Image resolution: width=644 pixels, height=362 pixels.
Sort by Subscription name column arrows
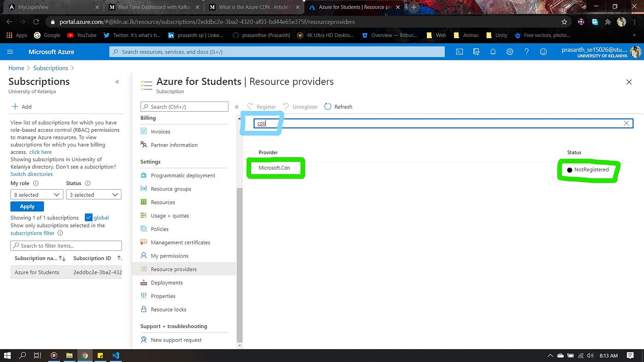tap(62, 258)
